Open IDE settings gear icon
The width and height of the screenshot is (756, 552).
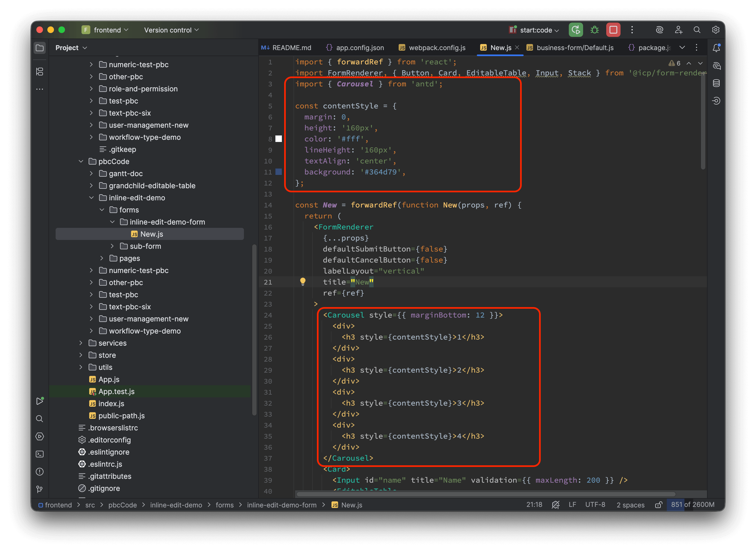coord(716,30)
